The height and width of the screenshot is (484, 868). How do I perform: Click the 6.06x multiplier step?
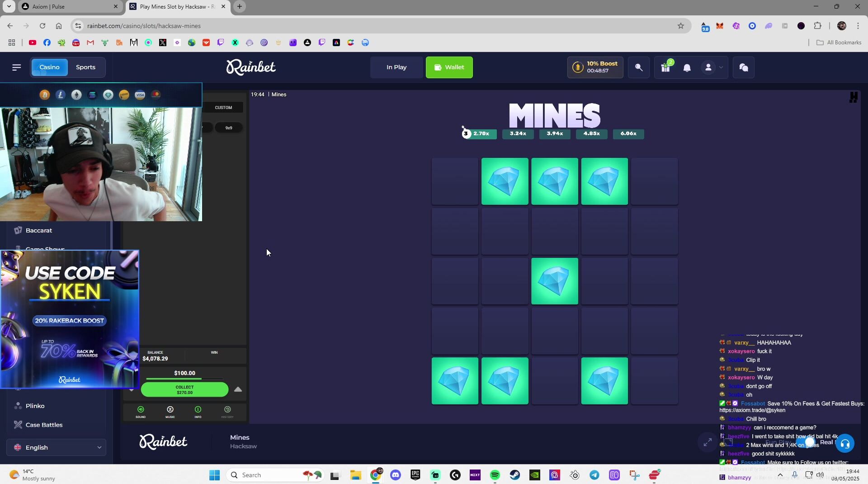[628, 134]
